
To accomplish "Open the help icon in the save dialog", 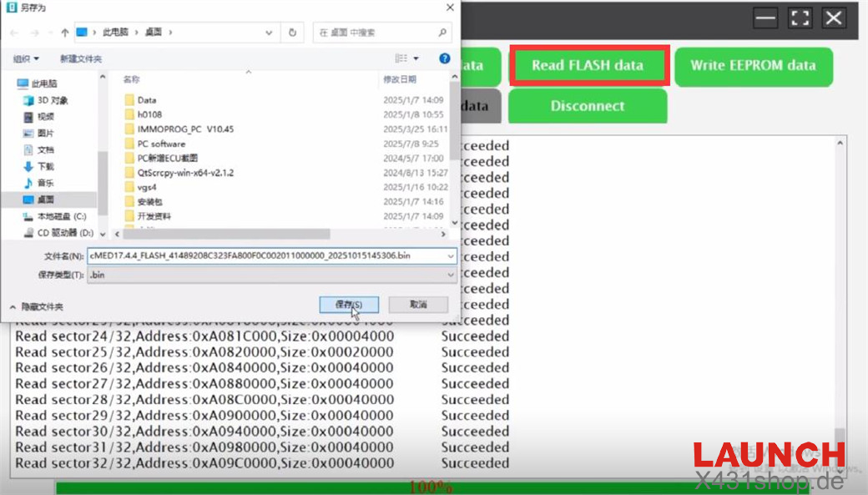I will (x=445, y=58).
